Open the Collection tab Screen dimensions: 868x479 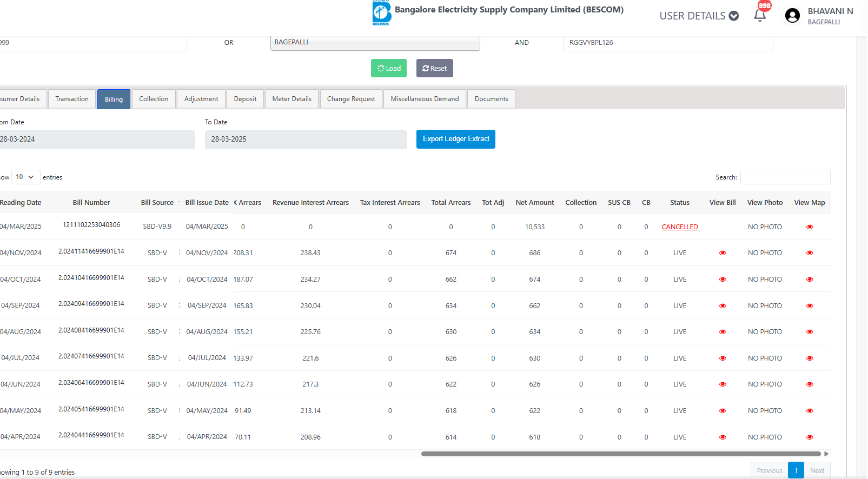[154, 99]
